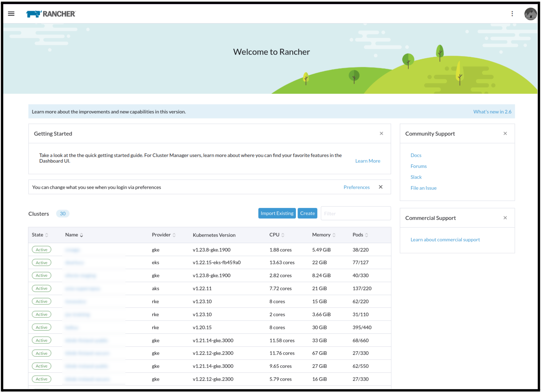Sort clusters by Name column
541x392 pixels.
click(x=74, y=235)
